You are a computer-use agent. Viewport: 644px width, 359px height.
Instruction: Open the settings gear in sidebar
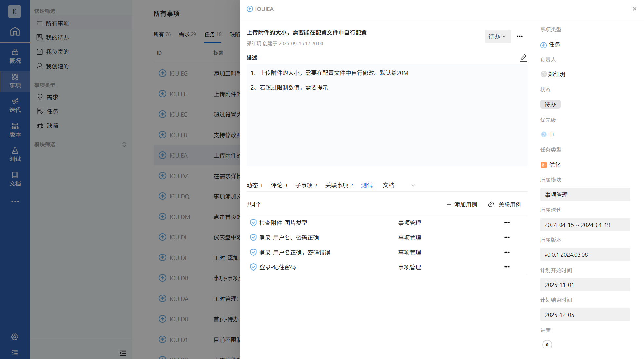click(15, 337)
